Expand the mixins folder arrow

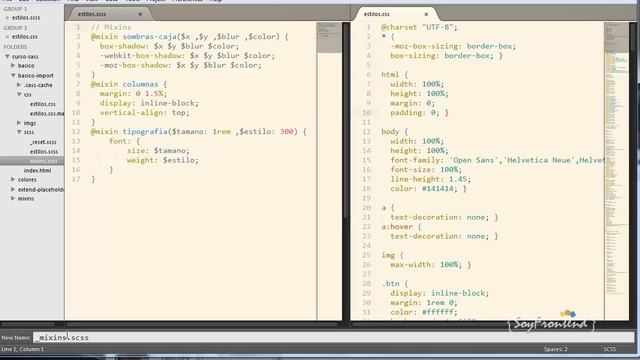(13, 198)
